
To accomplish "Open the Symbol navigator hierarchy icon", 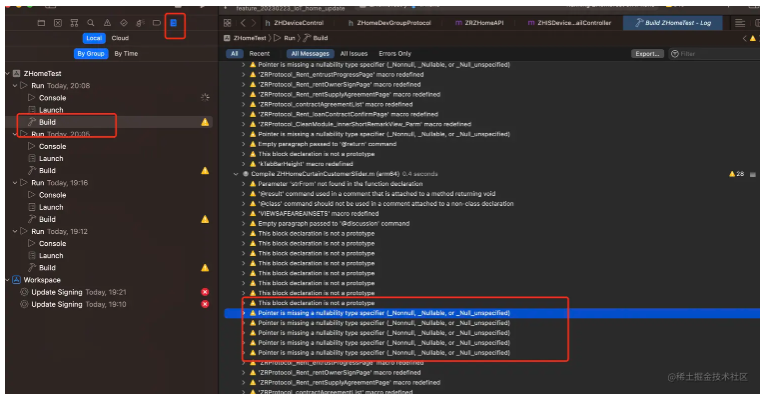I will (74, 23).
